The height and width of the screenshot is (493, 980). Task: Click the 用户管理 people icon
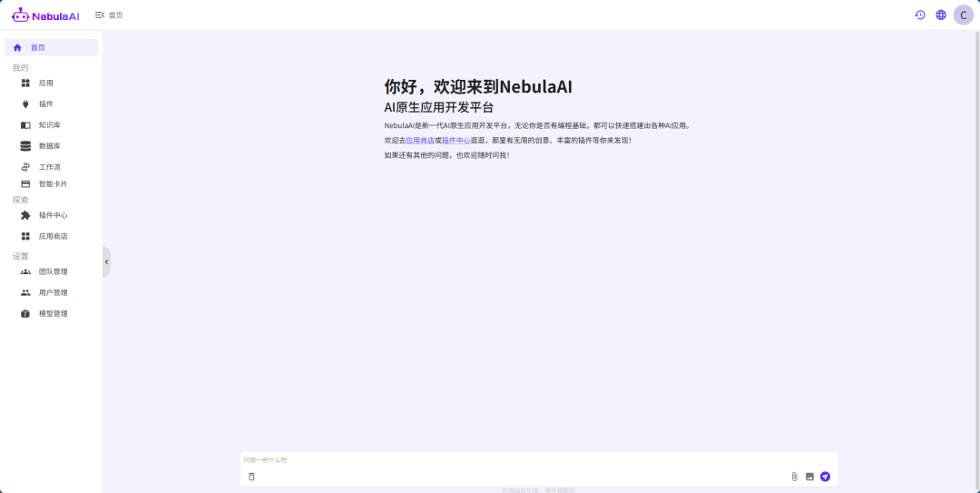pos(25,292)
